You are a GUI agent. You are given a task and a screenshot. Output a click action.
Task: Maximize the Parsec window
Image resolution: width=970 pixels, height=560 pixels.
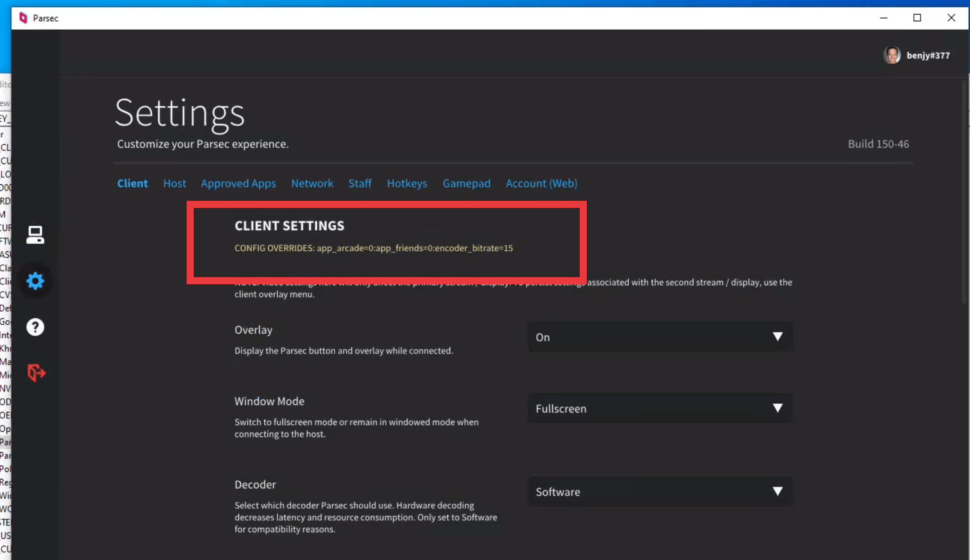pos(917,18)
